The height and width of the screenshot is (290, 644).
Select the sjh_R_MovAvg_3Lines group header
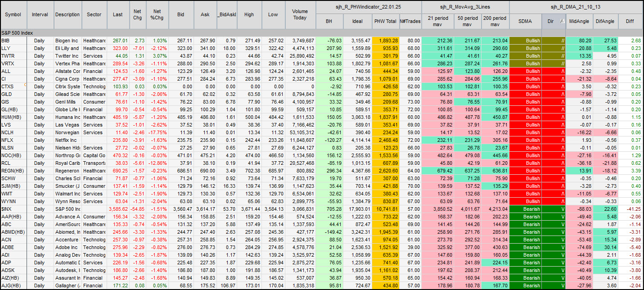tap(465, 7)
